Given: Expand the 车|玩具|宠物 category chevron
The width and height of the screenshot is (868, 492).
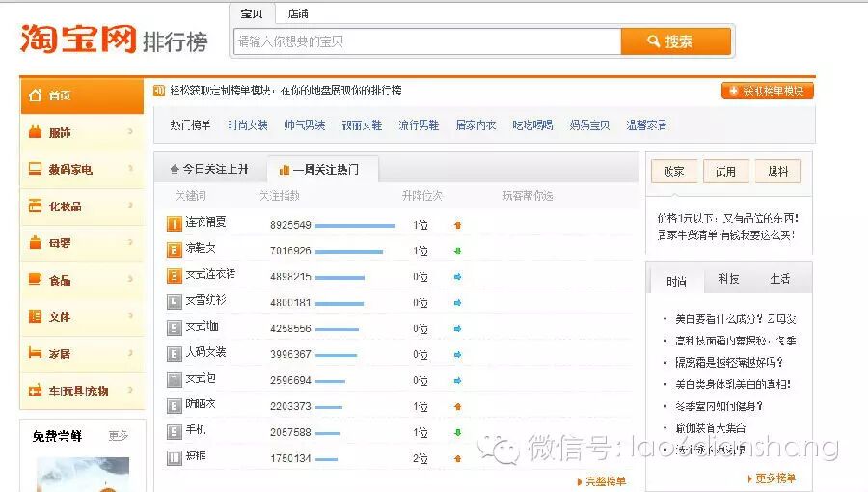Looking at the screenshot, I should point(130,390).
